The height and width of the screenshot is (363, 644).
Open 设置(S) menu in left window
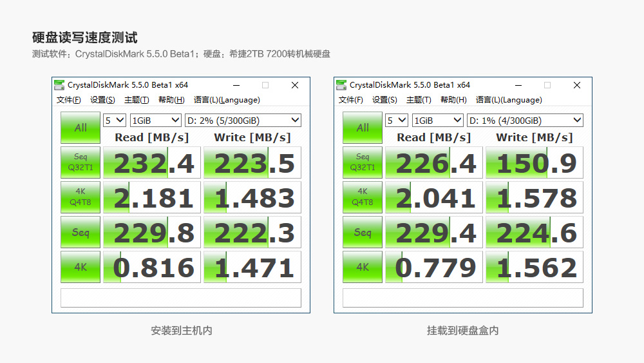102,100
